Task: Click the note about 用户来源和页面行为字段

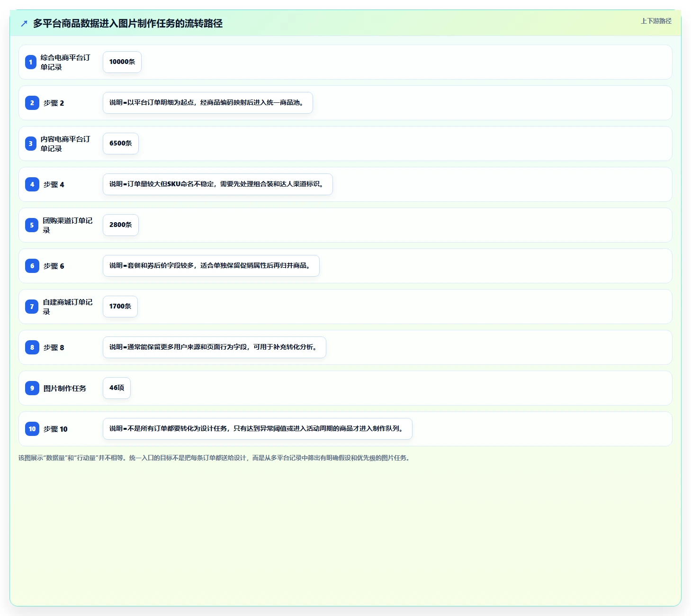Action: coord(215,347)
